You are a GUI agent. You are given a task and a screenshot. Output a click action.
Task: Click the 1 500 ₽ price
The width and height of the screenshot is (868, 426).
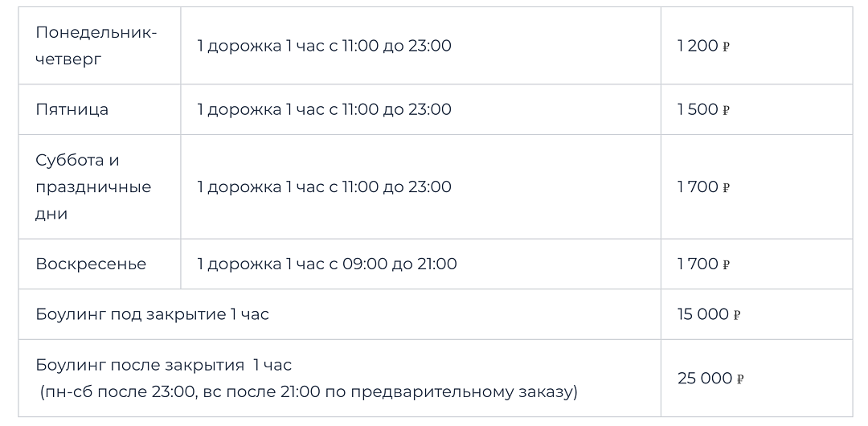click(703, 109)
